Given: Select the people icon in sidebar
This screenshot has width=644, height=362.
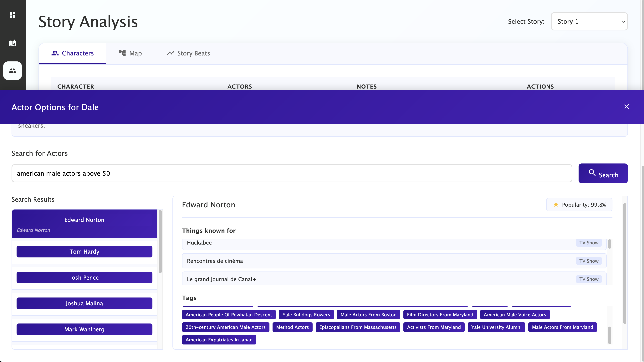Looking at the screenshot, I should pos(13,71).
